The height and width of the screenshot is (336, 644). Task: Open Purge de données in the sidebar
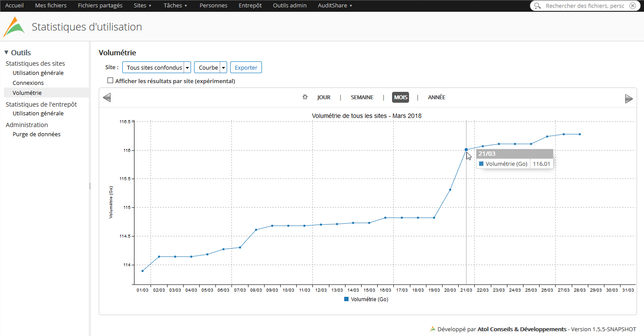(37, 134)
